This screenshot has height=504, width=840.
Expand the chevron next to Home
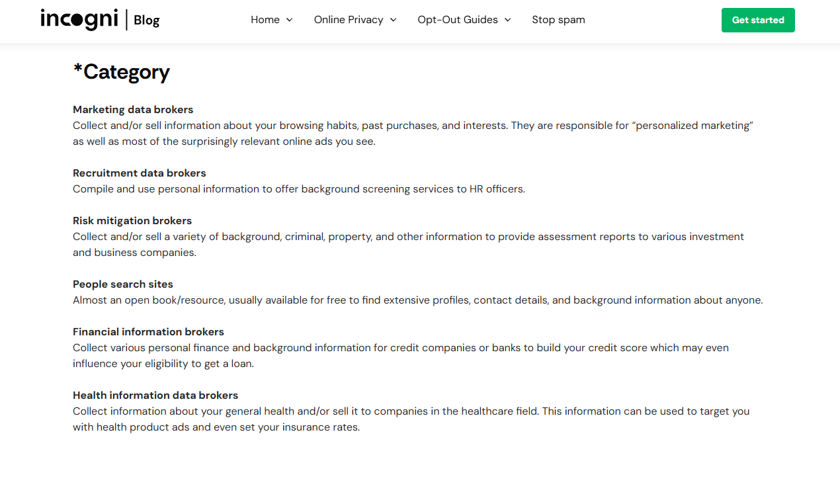tap(289, 20)
